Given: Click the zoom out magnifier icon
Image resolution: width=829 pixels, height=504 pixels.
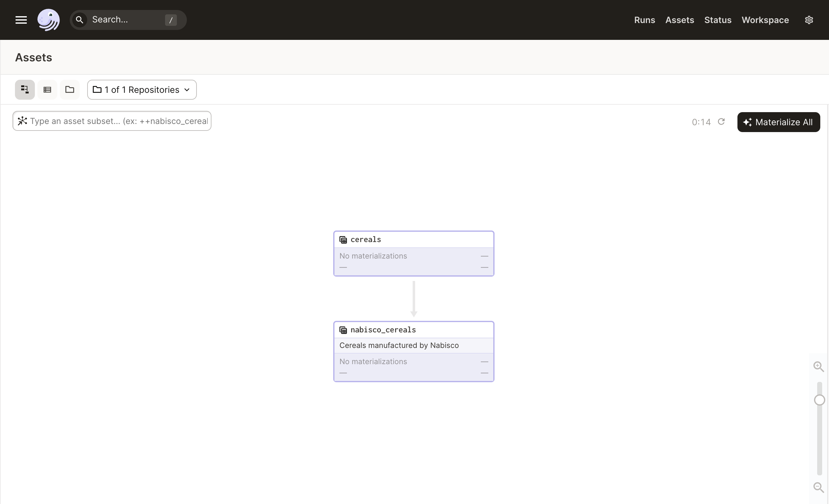Looking at the screenshot, I should 818,487.
